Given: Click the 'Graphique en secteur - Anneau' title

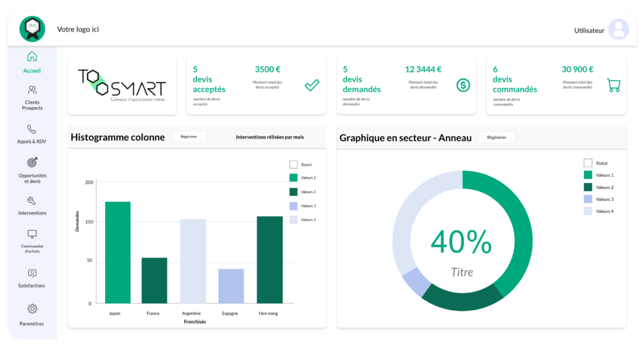Looking at the screenshot, I should point(406,138).
